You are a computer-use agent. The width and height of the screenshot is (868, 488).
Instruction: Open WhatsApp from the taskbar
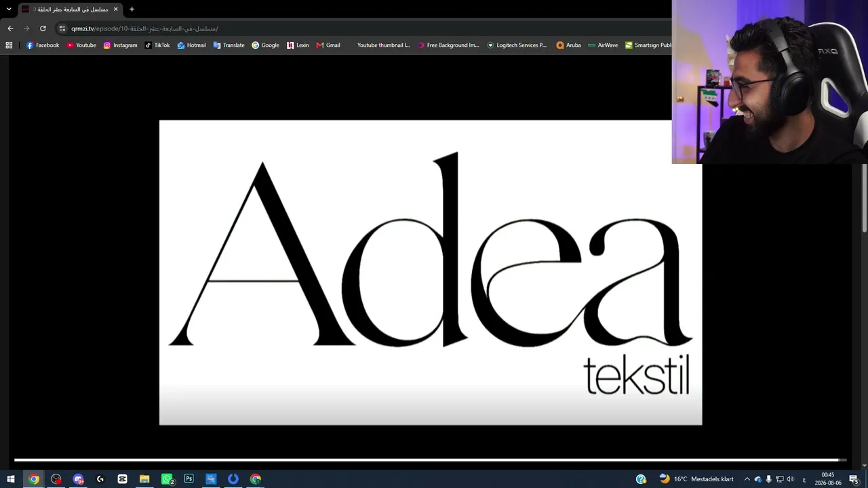coord(167,479)
